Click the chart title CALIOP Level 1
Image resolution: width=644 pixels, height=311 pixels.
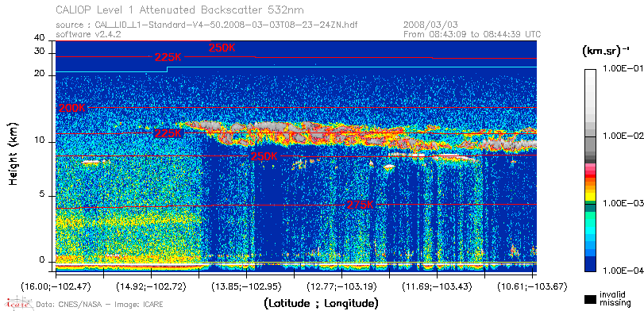[x=180, y=9]
